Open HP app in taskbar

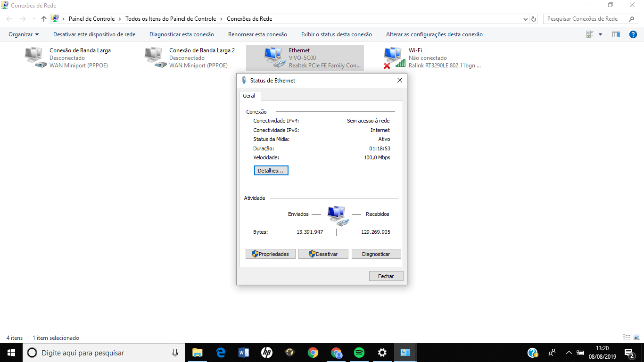(x=267, y=353)
